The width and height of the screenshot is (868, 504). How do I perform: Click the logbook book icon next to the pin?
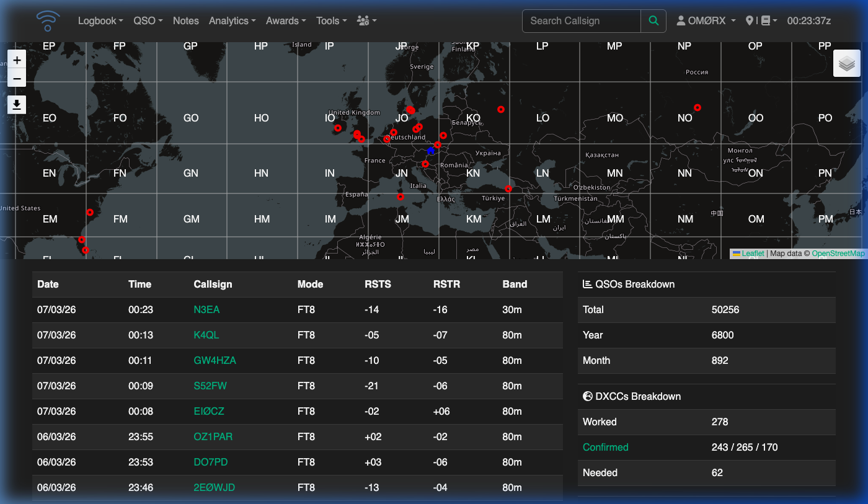coord(765,20)
